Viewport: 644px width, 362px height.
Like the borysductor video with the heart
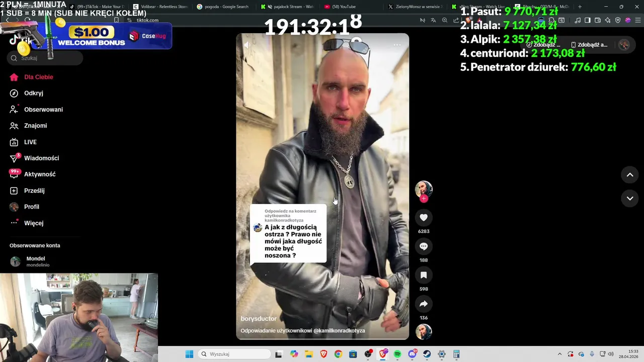point(424,217)
